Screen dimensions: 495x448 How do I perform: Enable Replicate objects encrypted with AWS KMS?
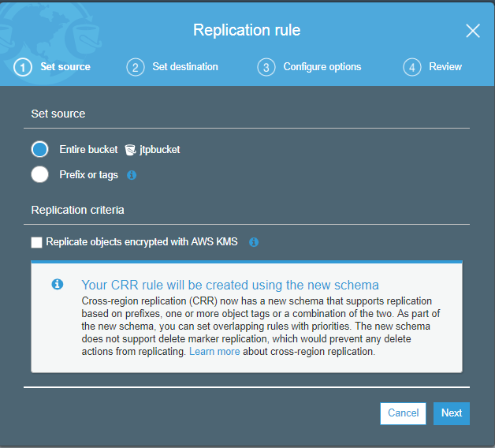click(x=36, y=242)
